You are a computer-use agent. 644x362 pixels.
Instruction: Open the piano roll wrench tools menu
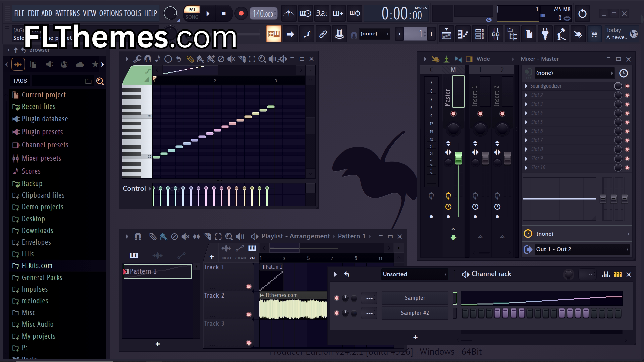(137, 59)
